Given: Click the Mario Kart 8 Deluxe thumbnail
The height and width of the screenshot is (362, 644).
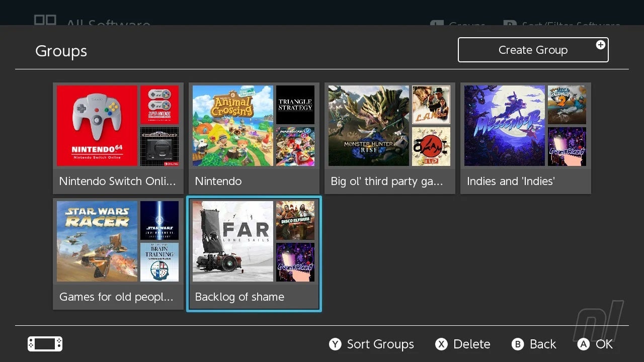Looking at the screenshot, I should tap(295, 146).
